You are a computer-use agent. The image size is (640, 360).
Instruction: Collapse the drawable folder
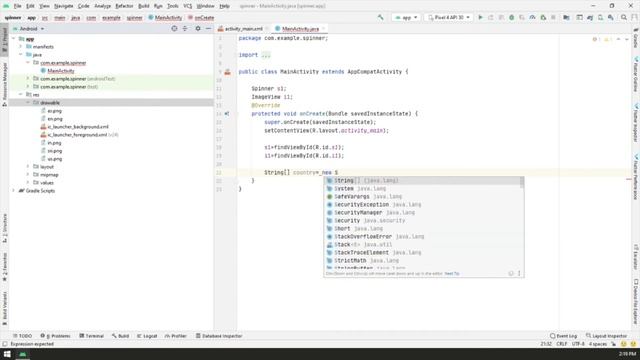[28, 102]
